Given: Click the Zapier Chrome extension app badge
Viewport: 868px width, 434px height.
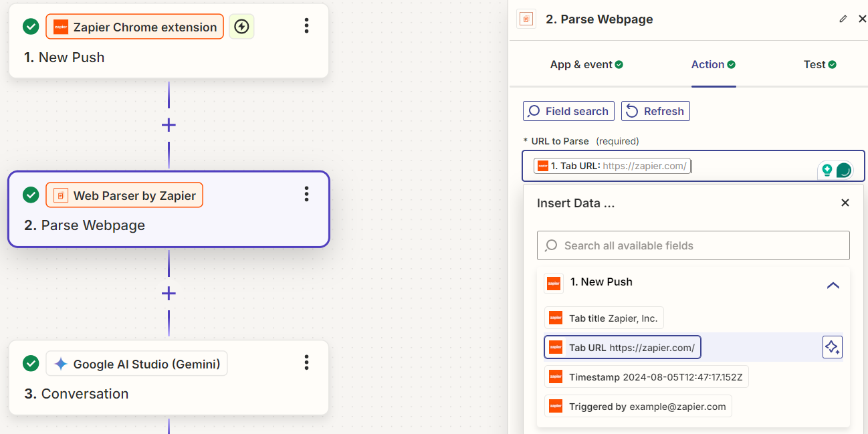Looking at the screenshot, I should click(134, 27).
